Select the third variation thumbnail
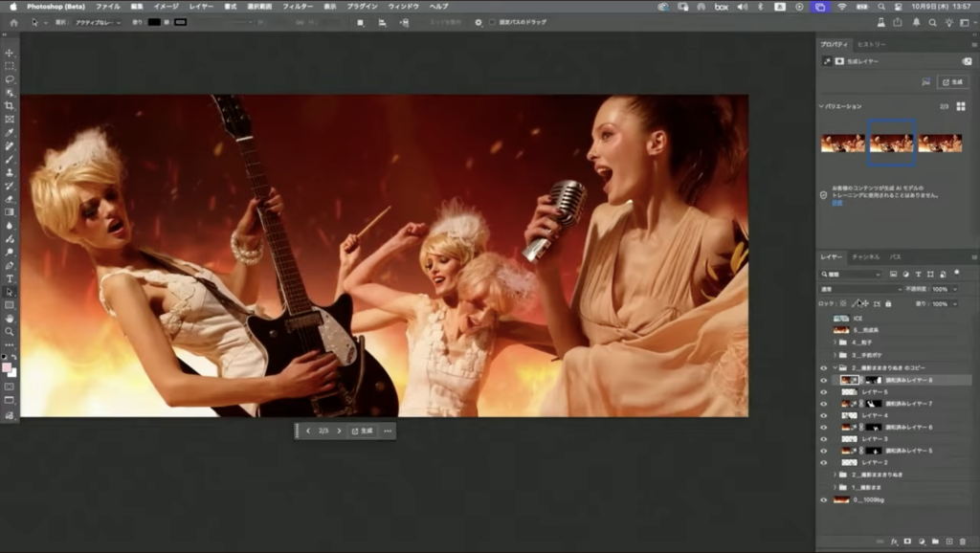 tap(940, 143)
